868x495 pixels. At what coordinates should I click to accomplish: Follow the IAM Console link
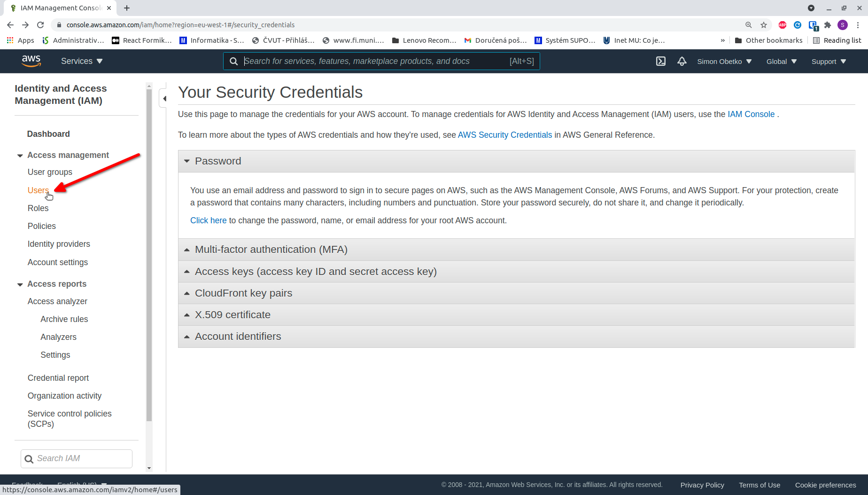pyautogui.click(x=751, y=114)
